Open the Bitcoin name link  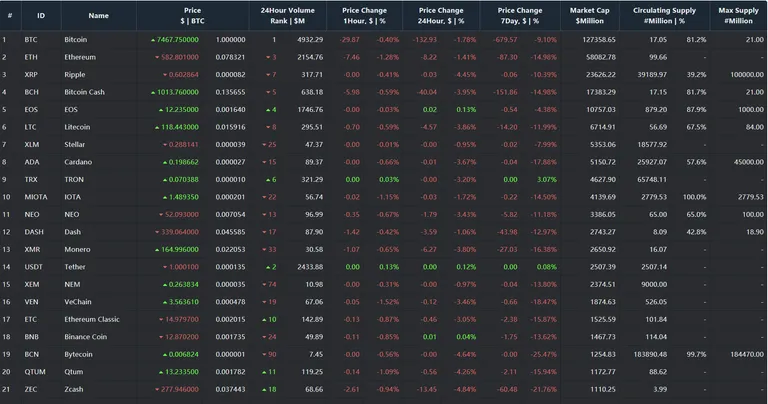click(75, 40)
